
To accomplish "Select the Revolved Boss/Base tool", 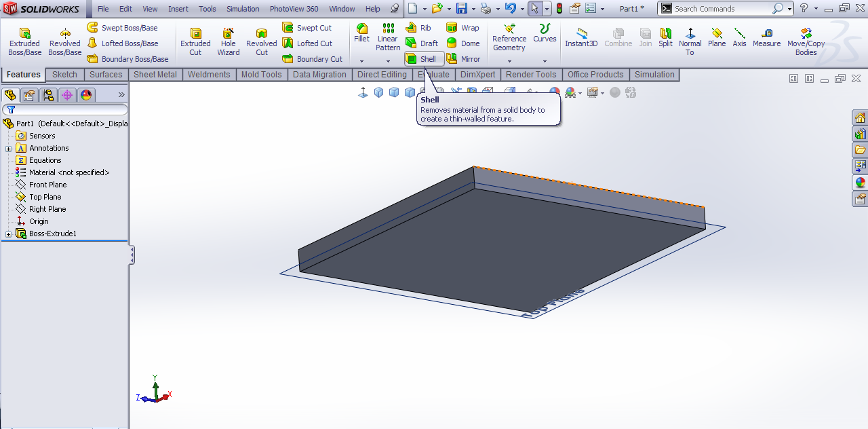I will (x=65, y=42).
